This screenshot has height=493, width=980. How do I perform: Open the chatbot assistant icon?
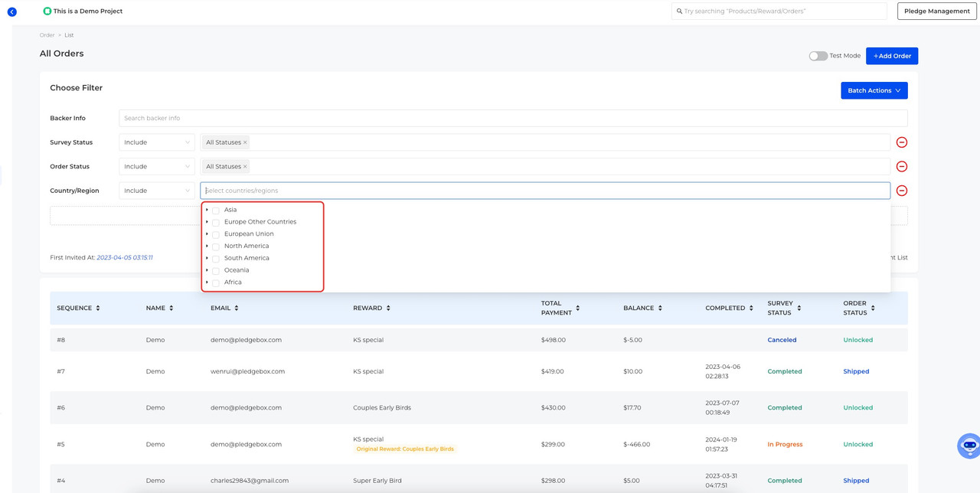969,445
